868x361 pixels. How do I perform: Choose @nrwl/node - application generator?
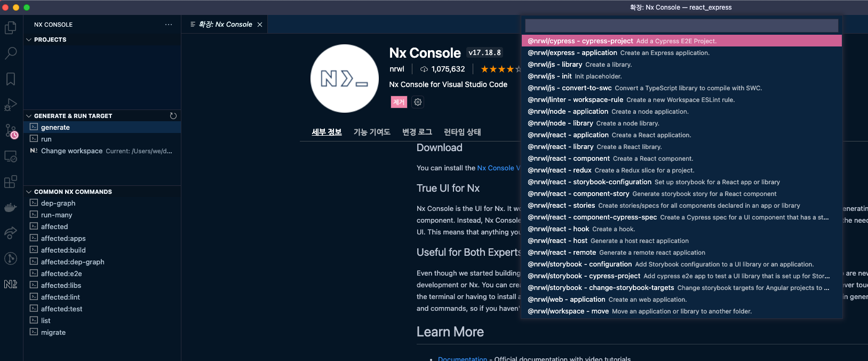(681, 112)
